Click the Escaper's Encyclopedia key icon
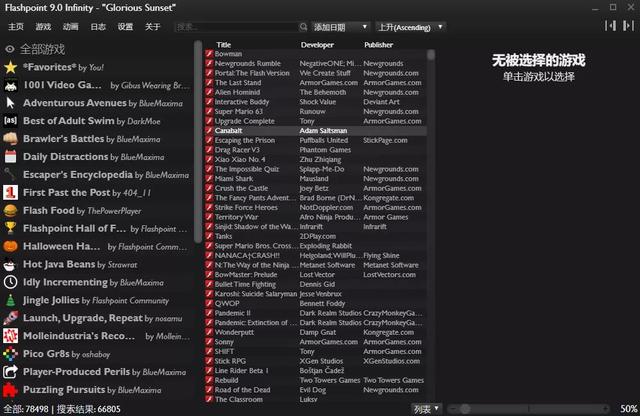640x416 pixels. click(x=11, y=175)
